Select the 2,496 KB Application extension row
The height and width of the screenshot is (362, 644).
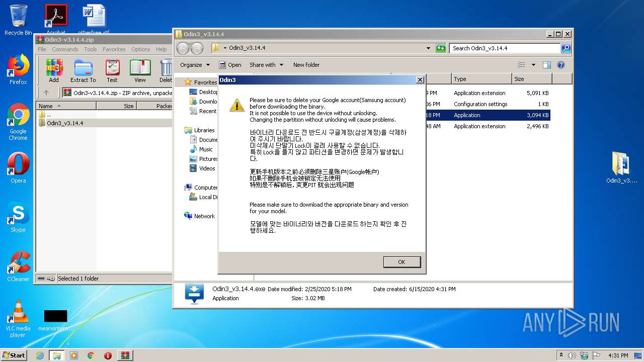(488, 126)
